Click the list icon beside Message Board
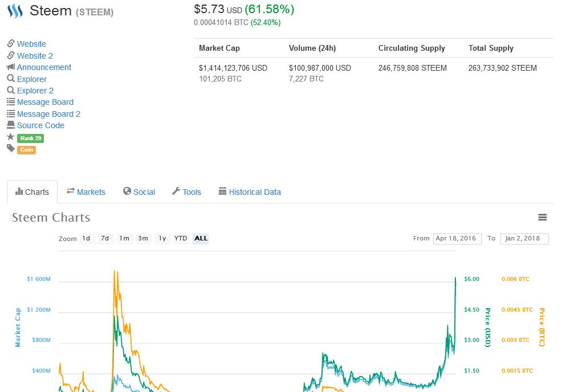578x392 pixels. [x=11, y=101]
